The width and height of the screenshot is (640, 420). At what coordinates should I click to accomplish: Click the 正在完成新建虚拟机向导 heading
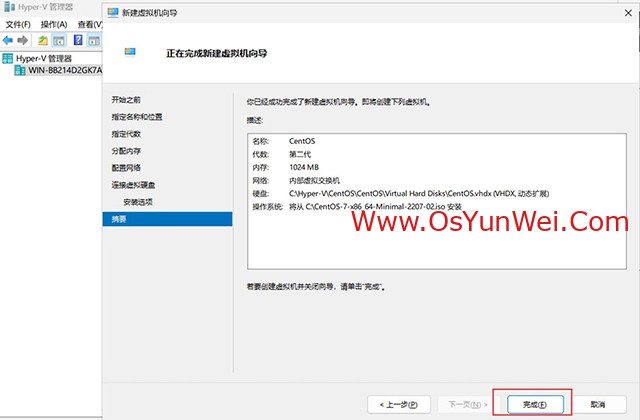coord(216,53)
